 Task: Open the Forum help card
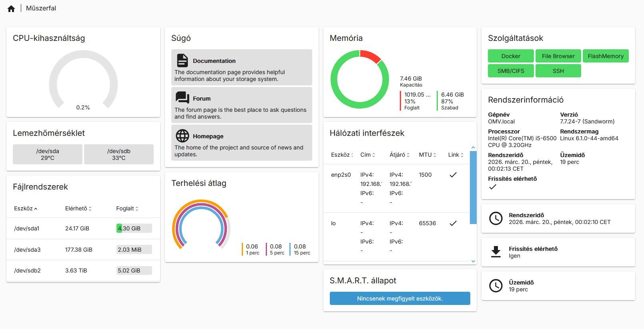pyautogui.click(x=241, y=105)
